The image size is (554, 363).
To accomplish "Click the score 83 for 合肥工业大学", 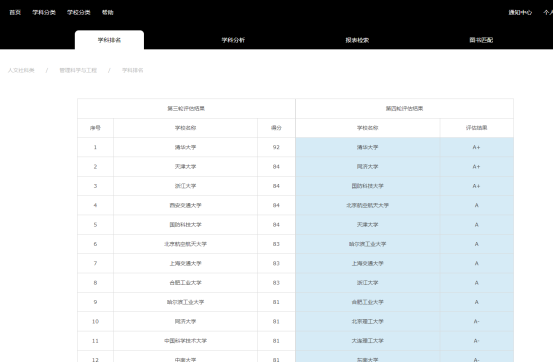I will pos(276,283).
